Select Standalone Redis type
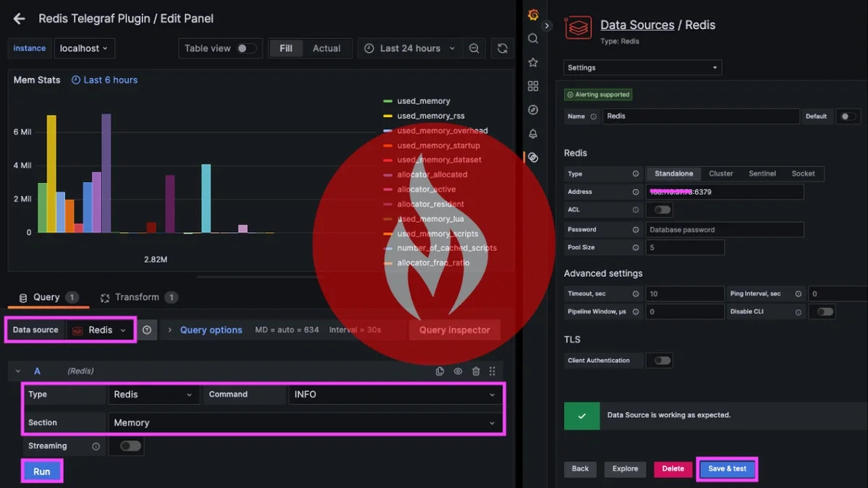868x488 pixels. 673,174
